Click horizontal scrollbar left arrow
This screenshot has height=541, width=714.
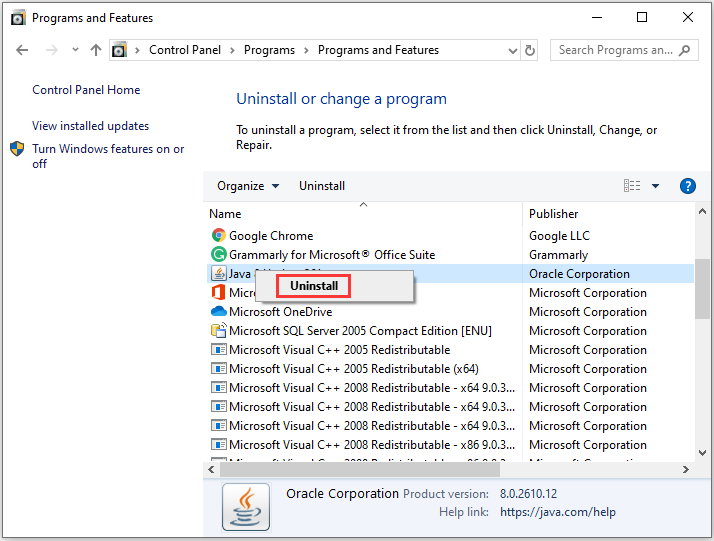coord(211,469)
